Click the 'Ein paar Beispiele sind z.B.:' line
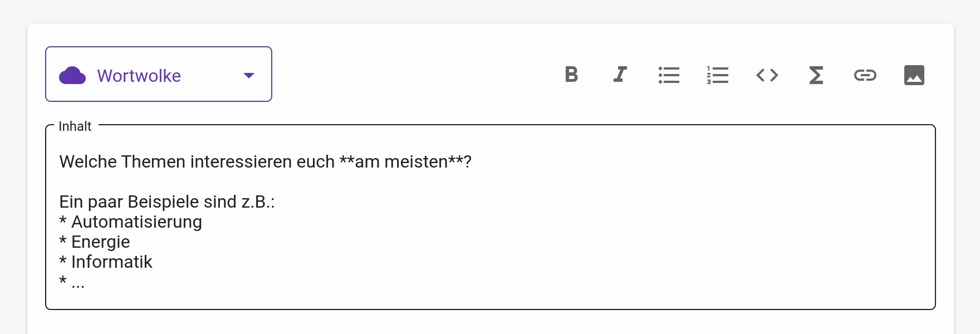 (x=167, y=202)
